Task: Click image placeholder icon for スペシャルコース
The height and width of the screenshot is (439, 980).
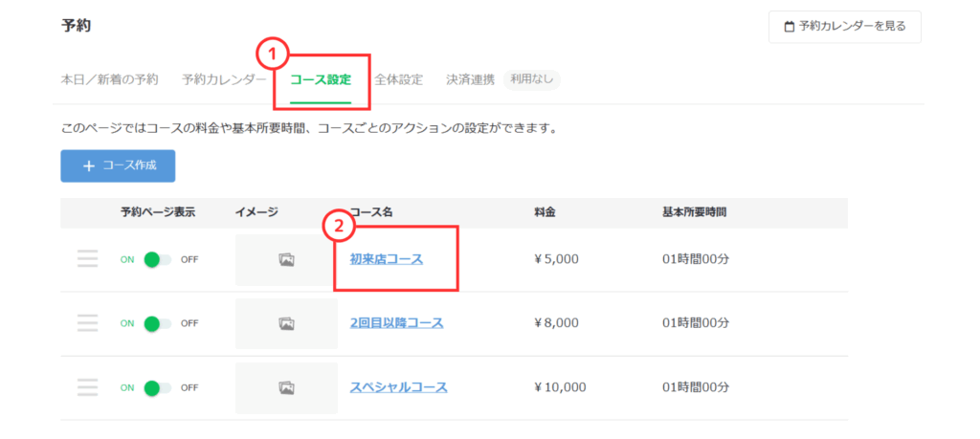Action: click(286, 387)
